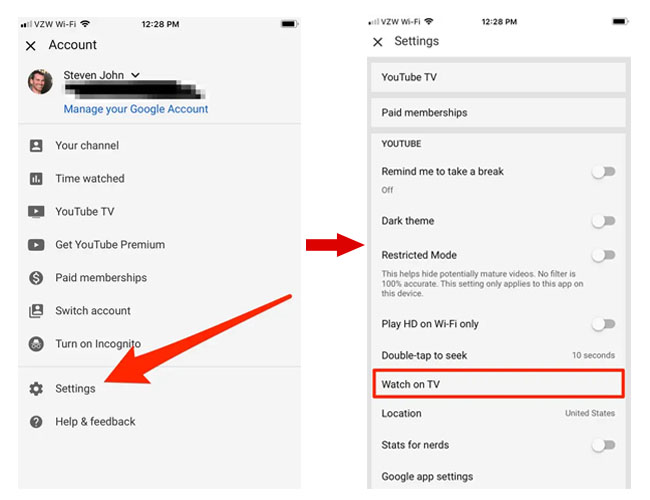Open the Location setting showing United States
The width and height of the screenshot is (650, 500).
[x=498, y=414]
